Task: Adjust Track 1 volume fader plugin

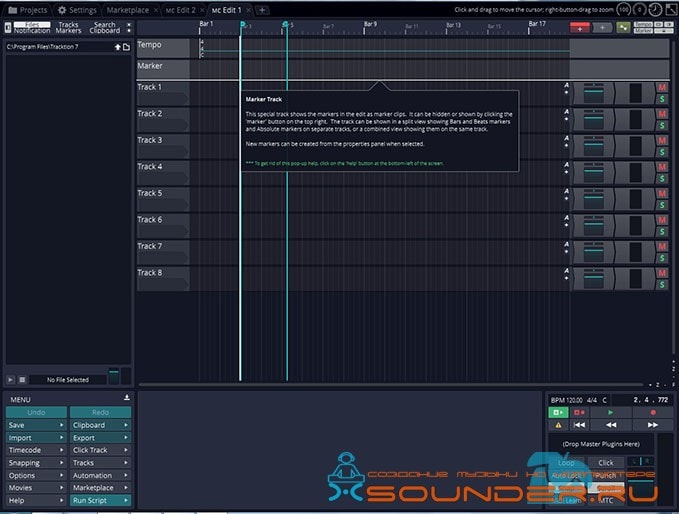Action: tap(594, 93)
